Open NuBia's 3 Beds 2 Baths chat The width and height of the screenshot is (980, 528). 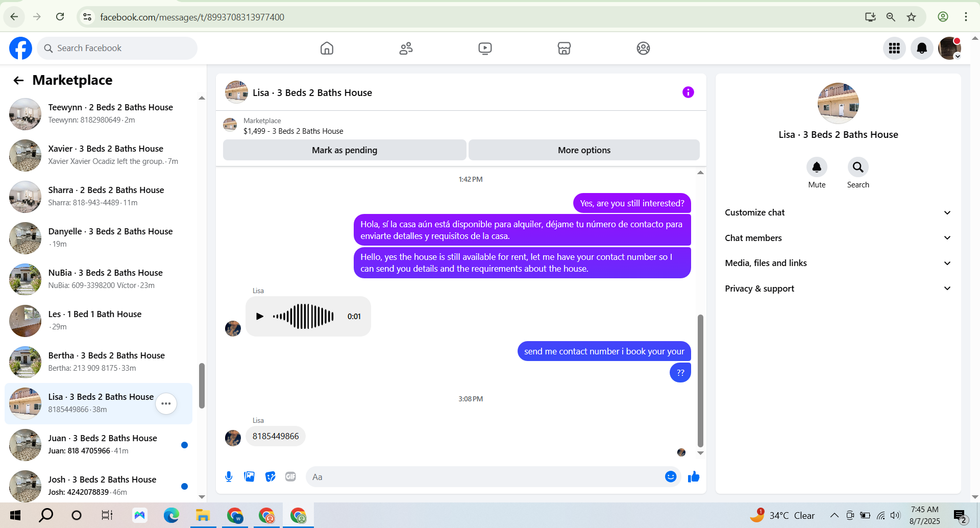pos(99,279)
